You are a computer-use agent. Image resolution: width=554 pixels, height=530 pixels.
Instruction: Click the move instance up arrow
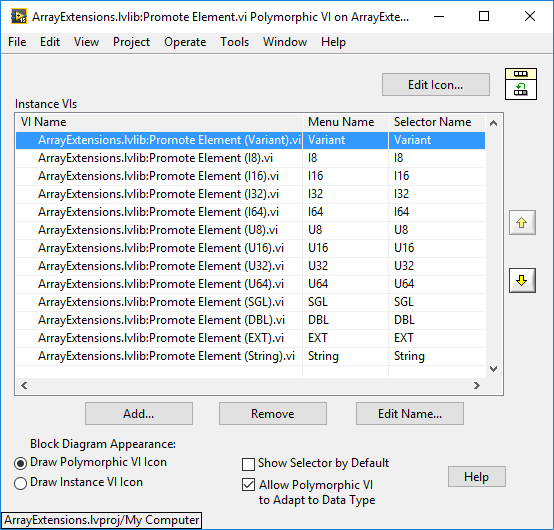pyautogui.click(x=522, y=223)
